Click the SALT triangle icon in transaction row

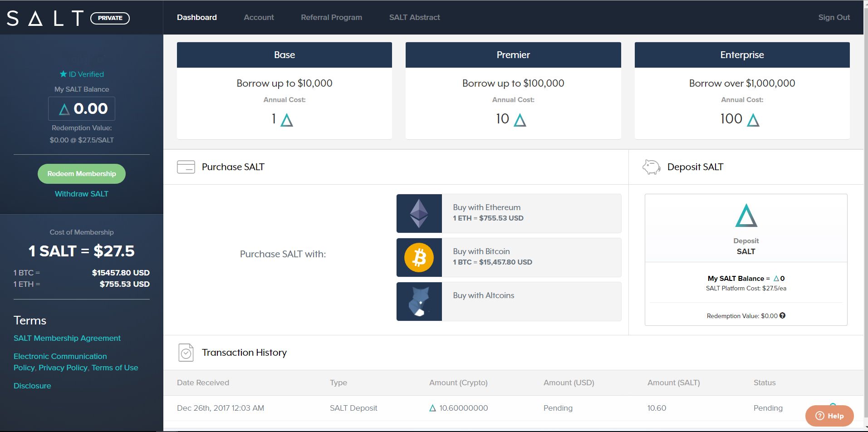[432, 408]
